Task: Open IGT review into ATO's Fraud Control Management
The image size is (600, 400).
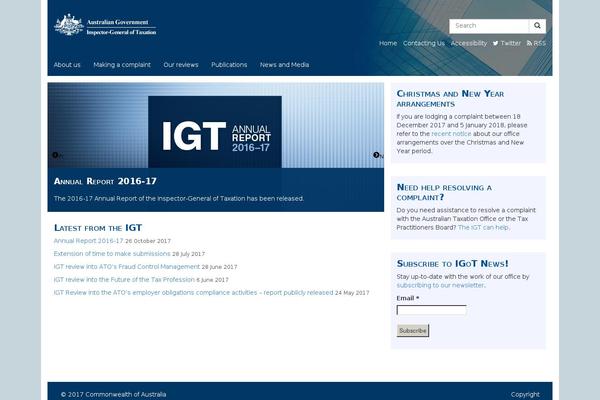Action: pos(127,267)
